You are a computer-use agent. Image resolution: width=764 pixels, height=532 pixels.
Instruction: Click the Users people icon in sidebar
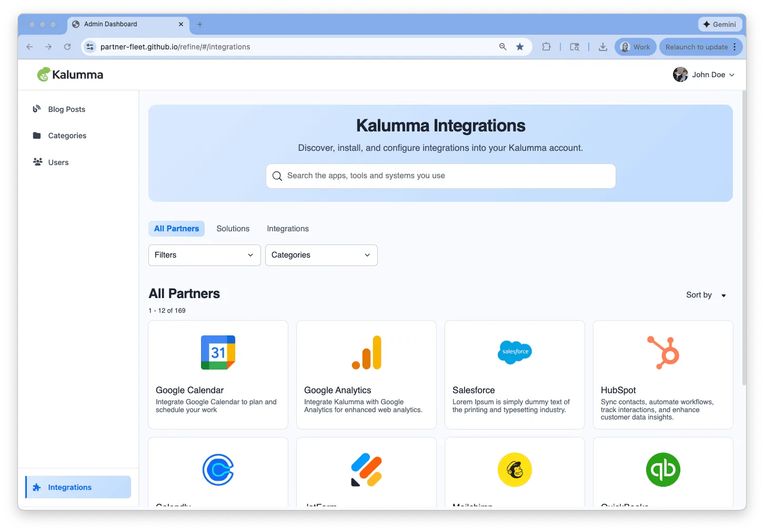[x=37, y=162]
